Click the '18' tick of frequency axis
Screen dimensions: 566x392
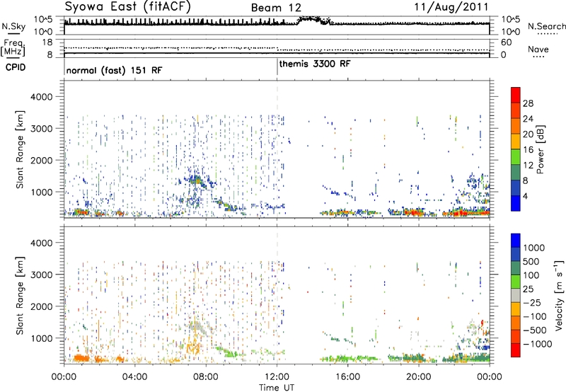click(47, 42)
